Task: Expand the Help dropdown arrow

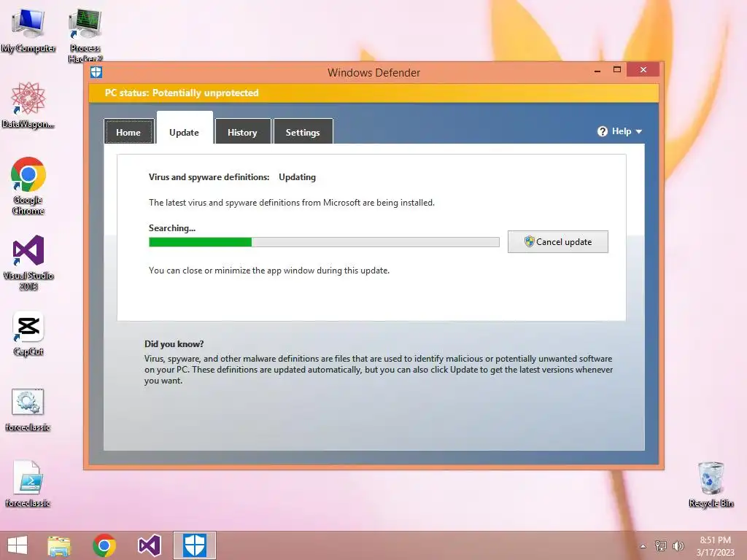Action: tap(639, 131)
